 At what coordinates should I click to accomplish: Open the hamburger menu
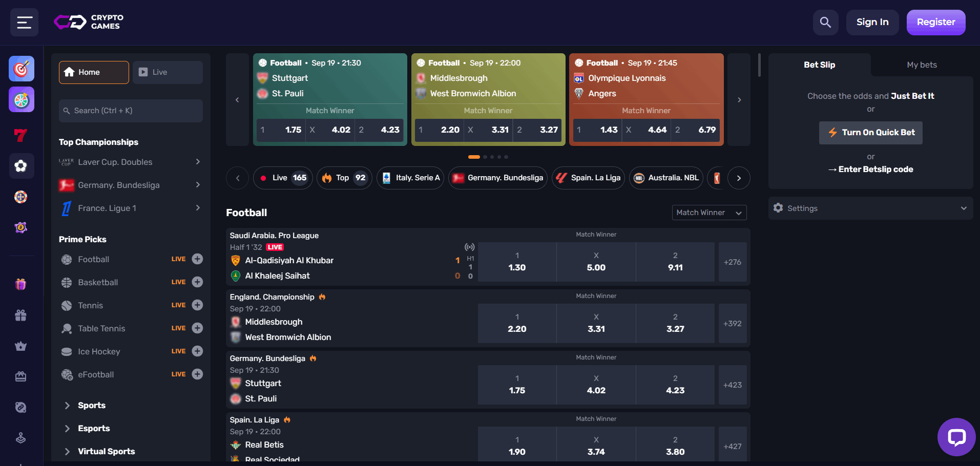(24, 22)
